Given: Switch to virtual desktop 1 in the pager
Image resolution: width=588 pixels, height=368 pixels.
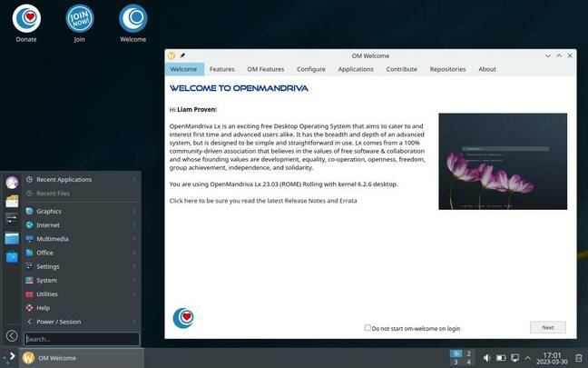Looking at the screenshot, I should [456, 353].
